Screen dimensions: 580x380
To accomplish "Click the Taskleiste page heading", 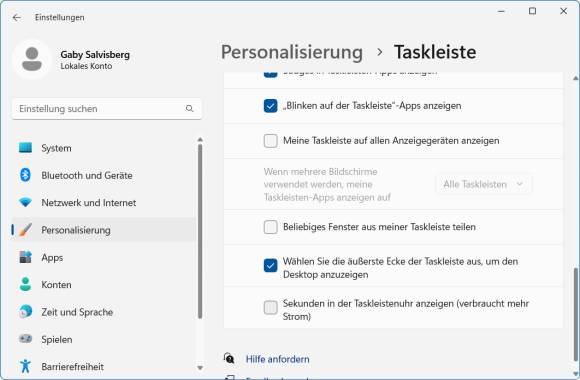I will 435,52.
